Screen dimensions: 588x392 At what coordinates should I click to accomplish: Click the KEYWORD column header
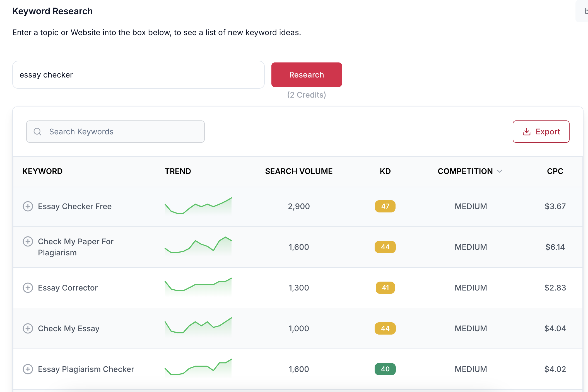[x=42, y=171]
